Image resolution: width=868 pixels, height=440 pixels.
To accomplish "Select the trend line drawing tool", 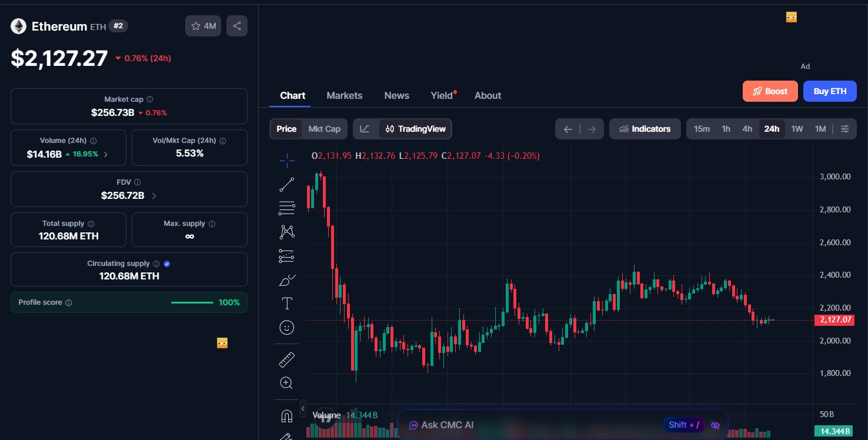I will [287, 185].
